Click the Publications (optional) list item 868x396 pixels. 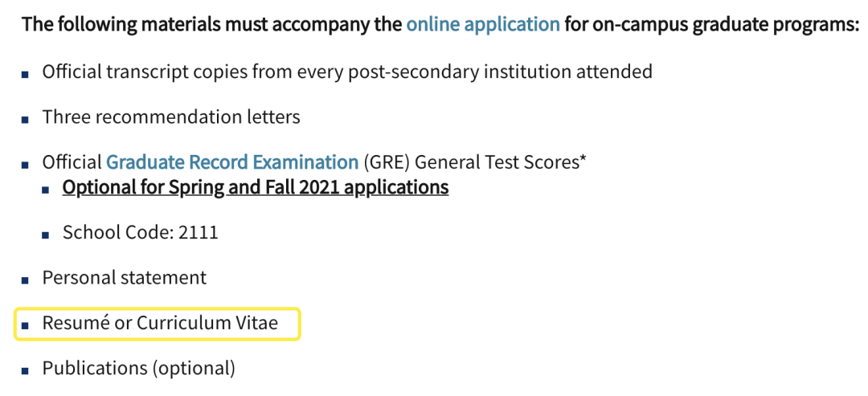point(138,369)
